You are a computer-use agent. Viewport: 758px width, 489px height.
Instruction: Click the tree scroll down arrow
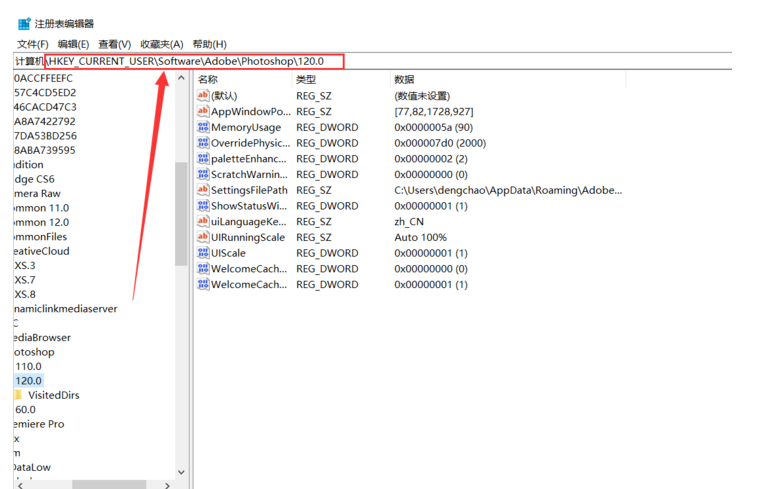[x=181, y=472]
